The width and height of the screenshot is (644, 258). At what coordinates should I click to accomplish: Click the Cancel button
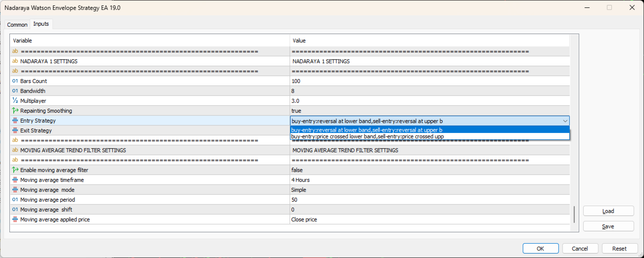pyautogui.click(x=580, y=249)
